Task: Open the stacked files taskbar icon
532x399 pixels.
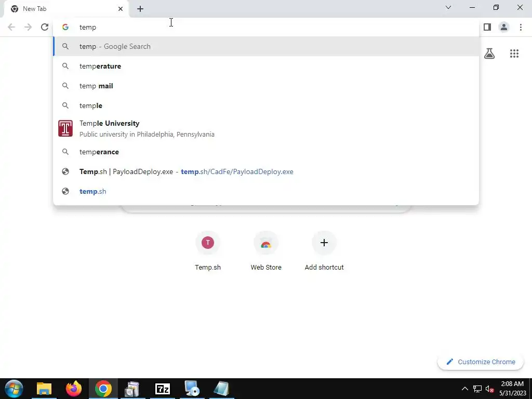Action: pos(132,389)
